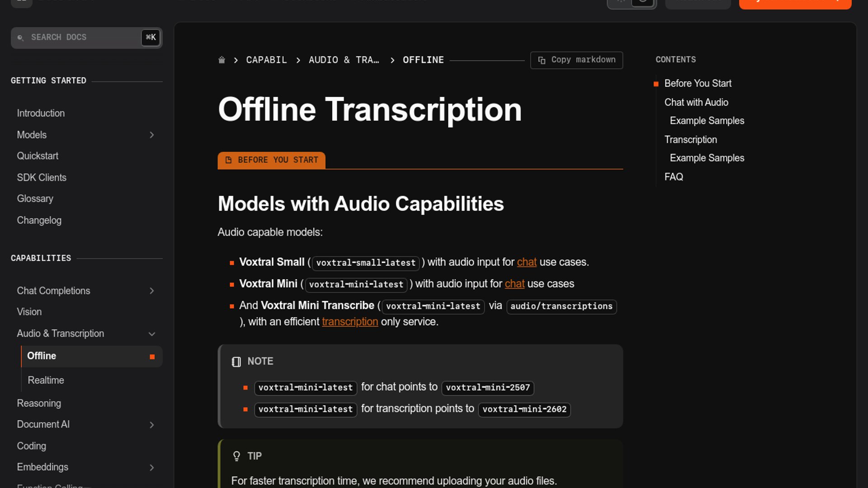Click the Copy markdown button

[x=576, y=60]
